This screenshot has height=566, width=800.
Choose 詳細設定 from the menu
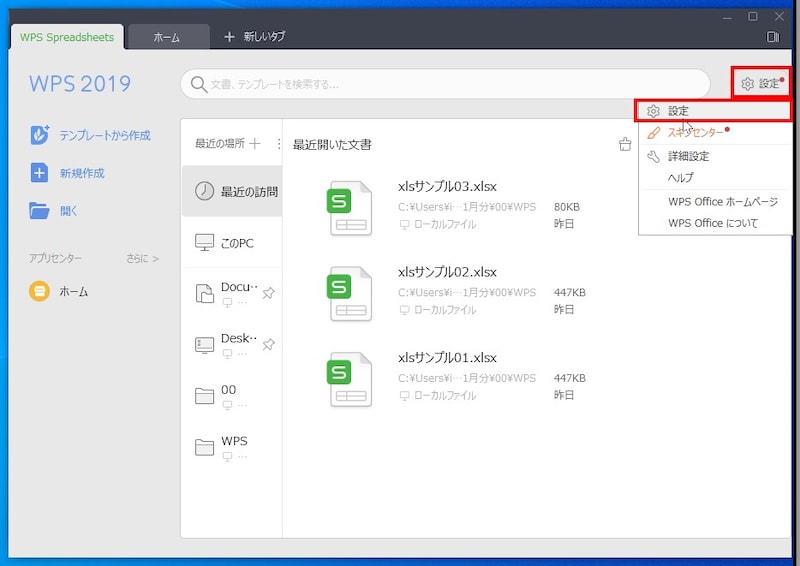tap(715, 156)
